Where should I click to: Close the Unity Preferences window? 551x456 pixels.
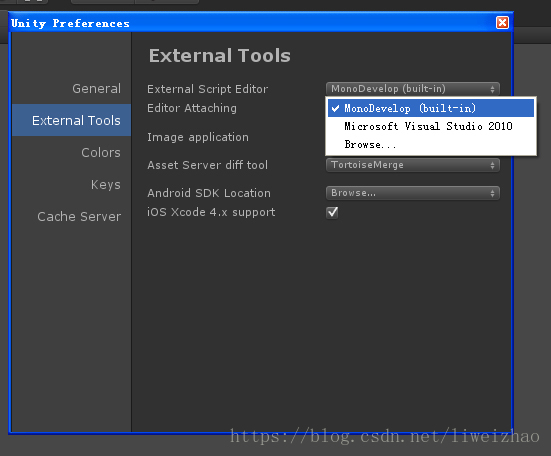pos(502,23)
